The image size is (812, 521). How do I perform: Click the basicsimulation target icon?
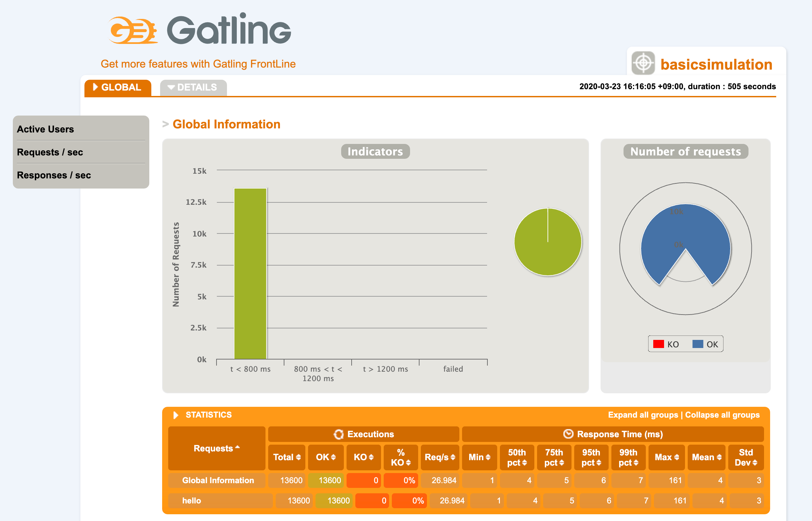click(x=643, y=63)
